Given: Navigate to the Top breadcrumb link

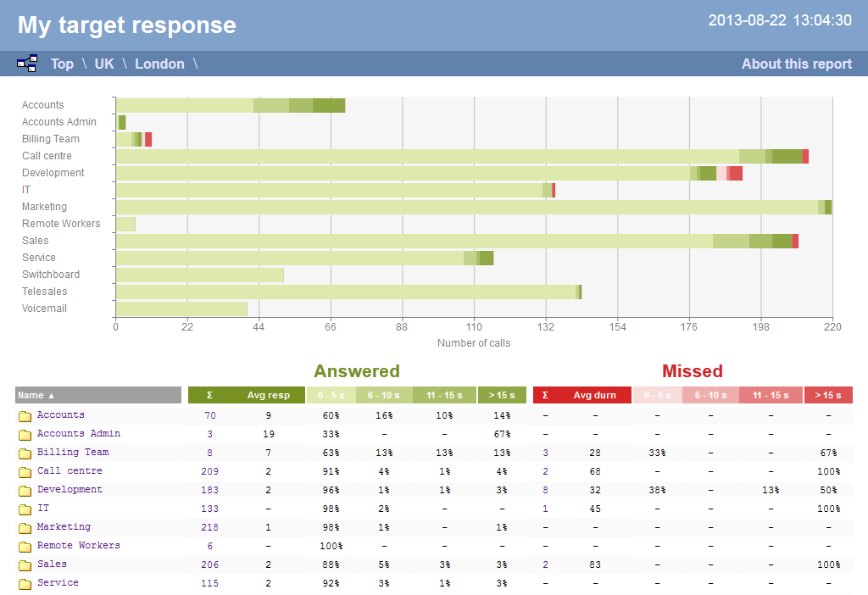Looking at the screenshot, I should (x=61, y=63).
